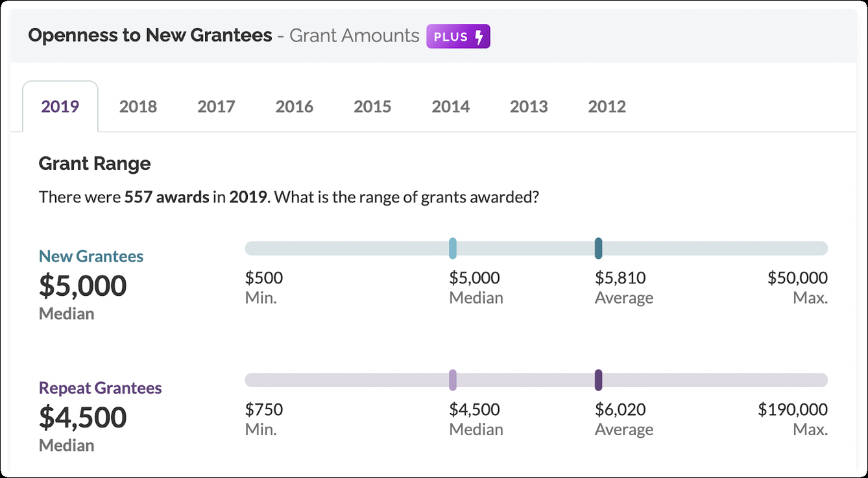This screenshot has width=868, height=478.
Task: Select the oldest year tab, 2012
Action: pyautogui.click(x=607, y=106)
